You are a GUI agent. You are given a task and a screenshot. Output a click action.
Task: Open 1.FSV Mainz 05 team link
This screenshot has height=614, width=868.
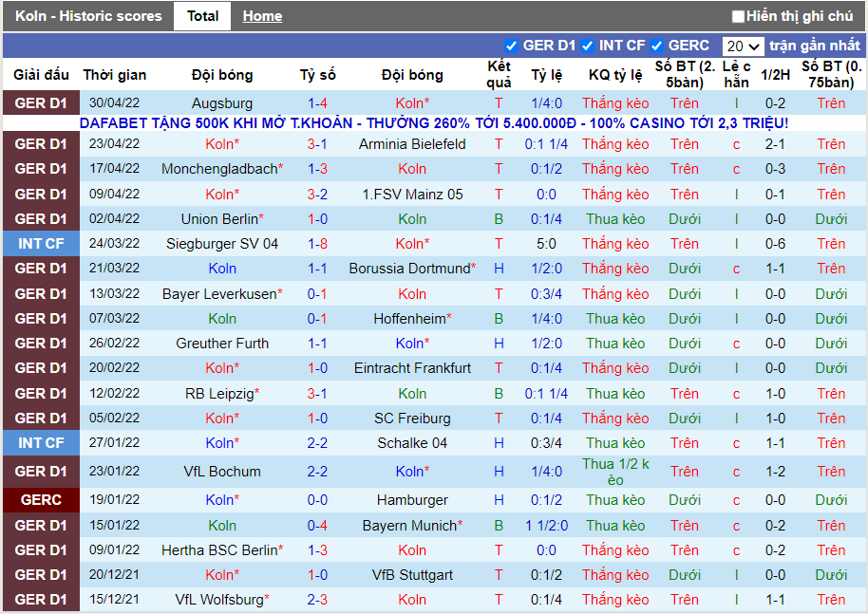click(412, 195)
